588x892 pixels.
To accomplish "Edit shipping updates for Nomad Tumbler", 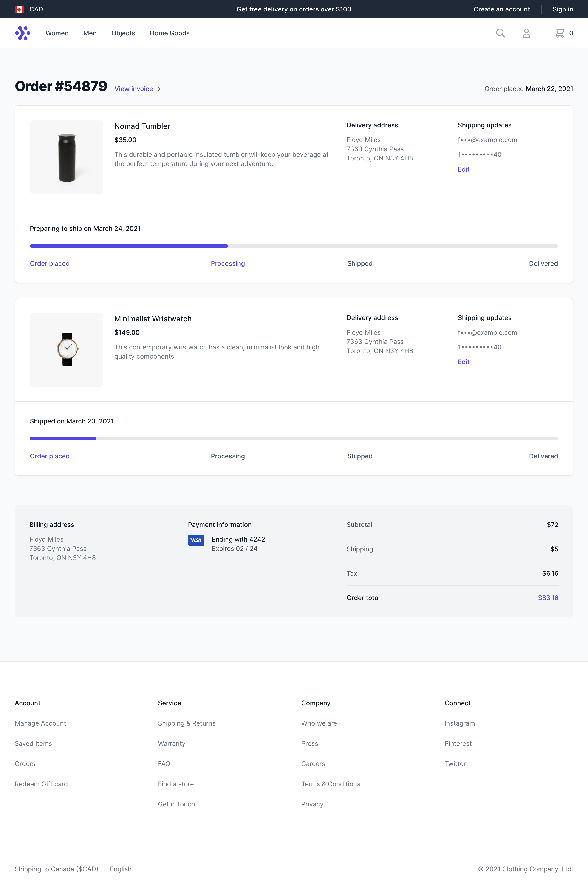I will pos(464,169).
